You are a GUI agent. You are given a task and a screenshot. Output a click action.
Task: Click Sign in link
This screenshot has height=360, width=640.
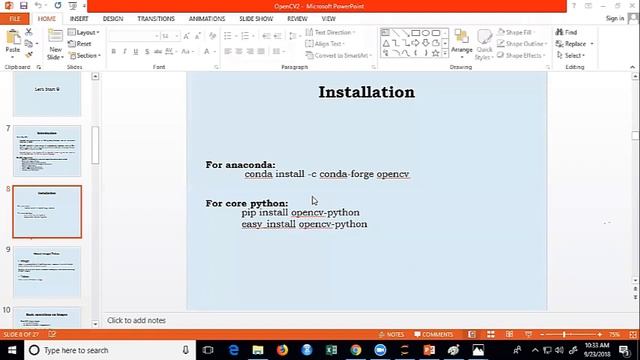click(x=615, y=18)
